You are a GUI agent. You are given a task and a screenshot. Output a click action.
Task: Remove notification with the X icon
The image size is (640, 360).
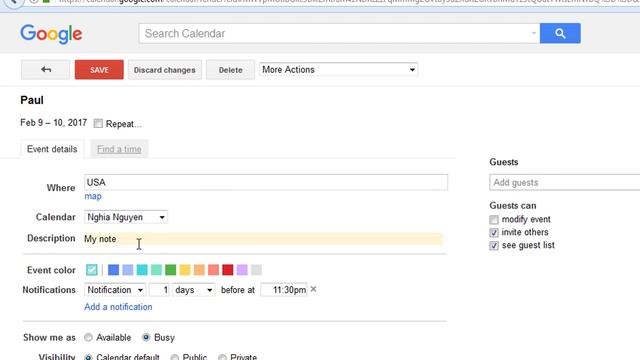[313, 289]
